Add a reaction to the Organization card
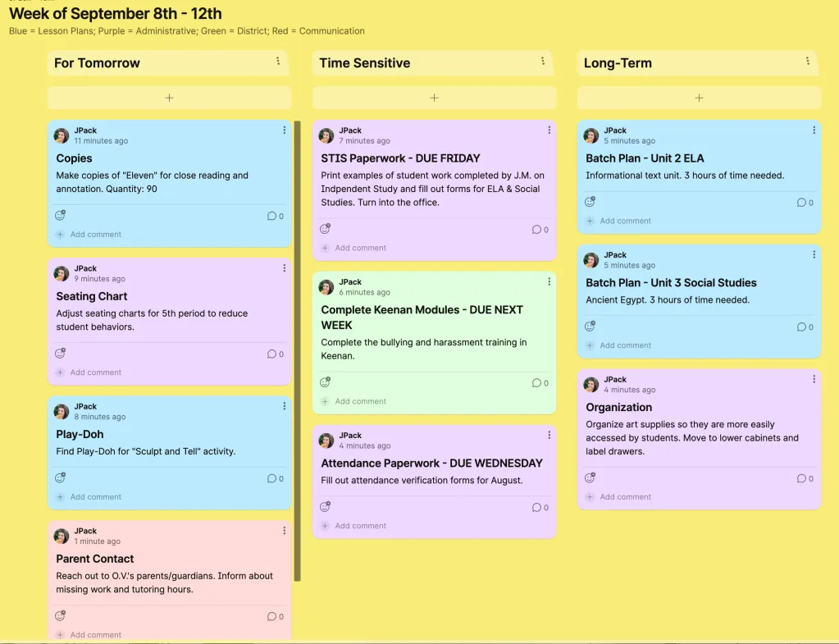This screenshot has height=644, width=839. pyautogui.click(x=590, y=477)
